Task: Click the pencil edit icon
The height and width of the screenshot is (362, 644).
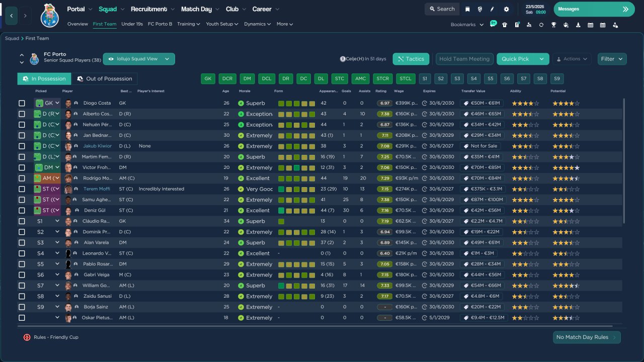Action: click(493, 9)
